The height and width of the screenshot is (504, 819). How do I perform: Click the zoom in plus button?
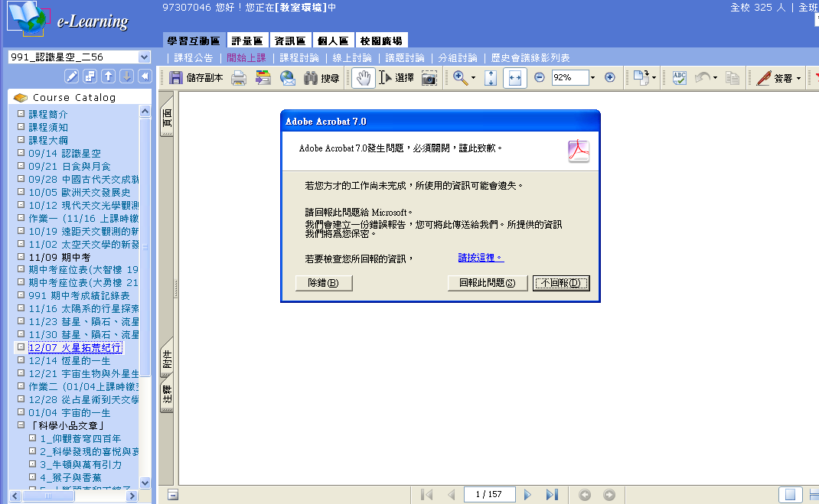(609, 77)
